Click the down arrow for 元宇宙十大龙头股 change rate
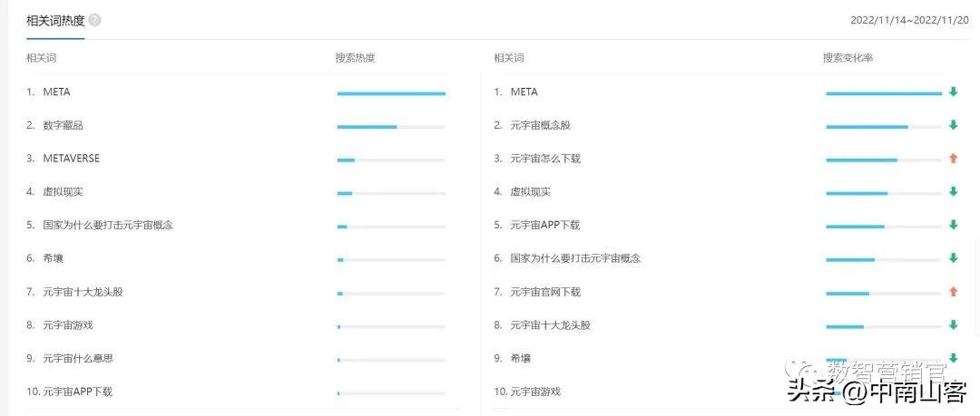Viewport: 980px width, 416px height. click(953, 324)
